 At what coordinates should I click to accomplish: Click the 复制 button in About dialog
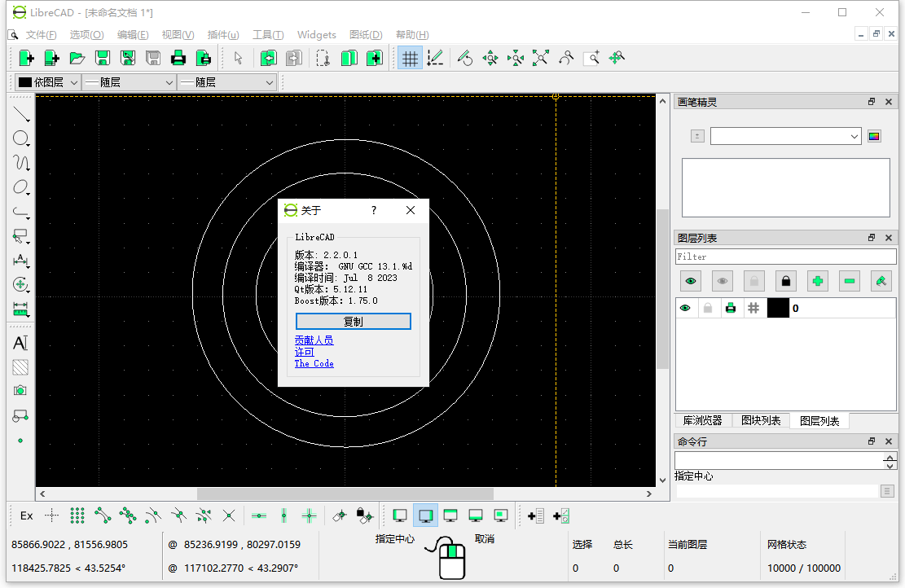tap(354, 322)
